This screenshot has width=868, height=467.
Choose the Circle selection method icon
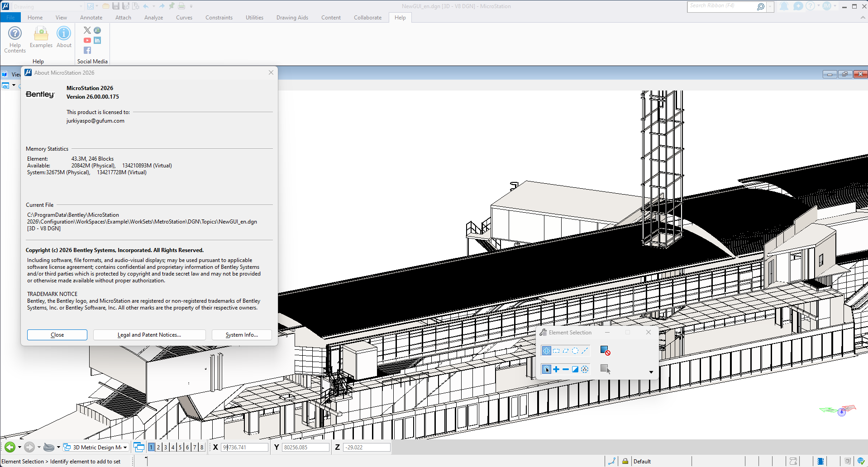click(x=575, y=351)
